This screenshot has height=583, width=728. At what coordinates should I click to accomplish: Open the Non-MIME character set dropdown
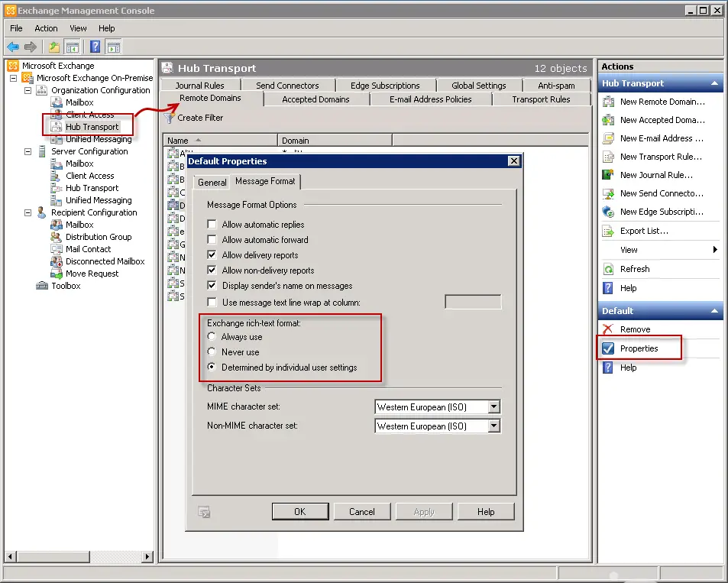(x=493, y=426)
